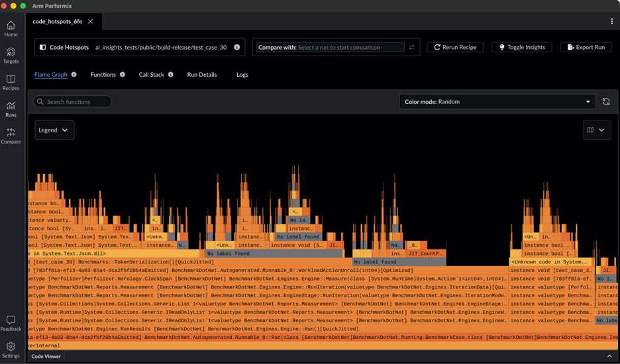The image size is (620, 364).
Task: Select the kerInternal bottom flame frame
Action: (323, 345)
